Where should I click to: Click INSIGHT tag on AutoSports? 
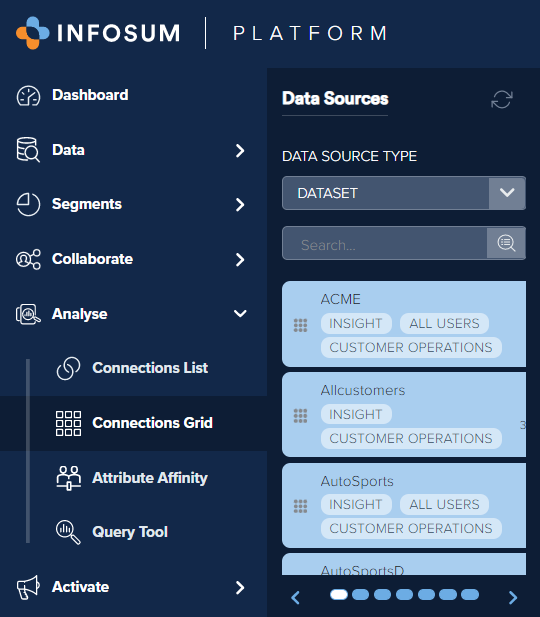[x=356, y=504]
